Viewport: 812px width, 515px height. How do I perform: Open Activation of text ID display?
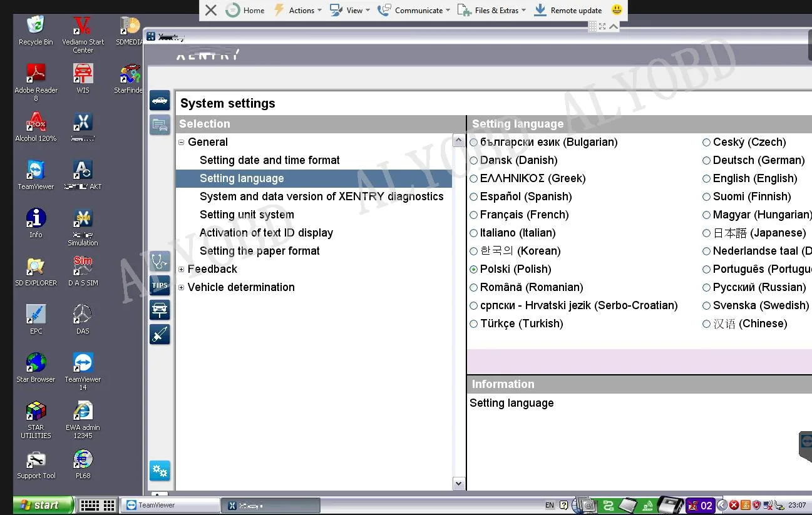pos(266,233)
